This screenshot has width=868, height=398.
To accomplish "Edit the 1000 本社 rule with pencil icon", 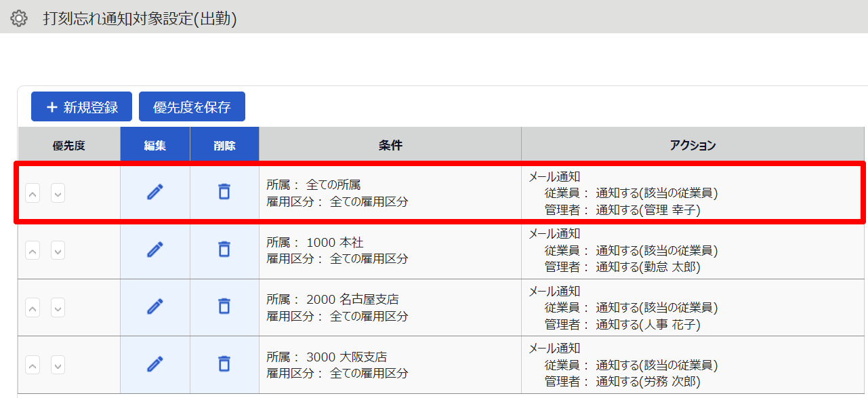I will pos(155,250).
